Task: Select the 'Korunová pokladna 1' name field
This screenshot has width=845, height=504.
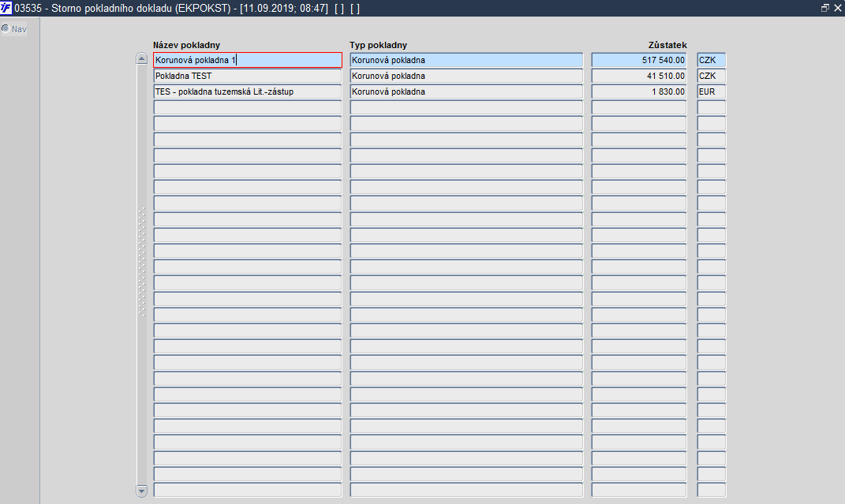Action: click(248, 60)
